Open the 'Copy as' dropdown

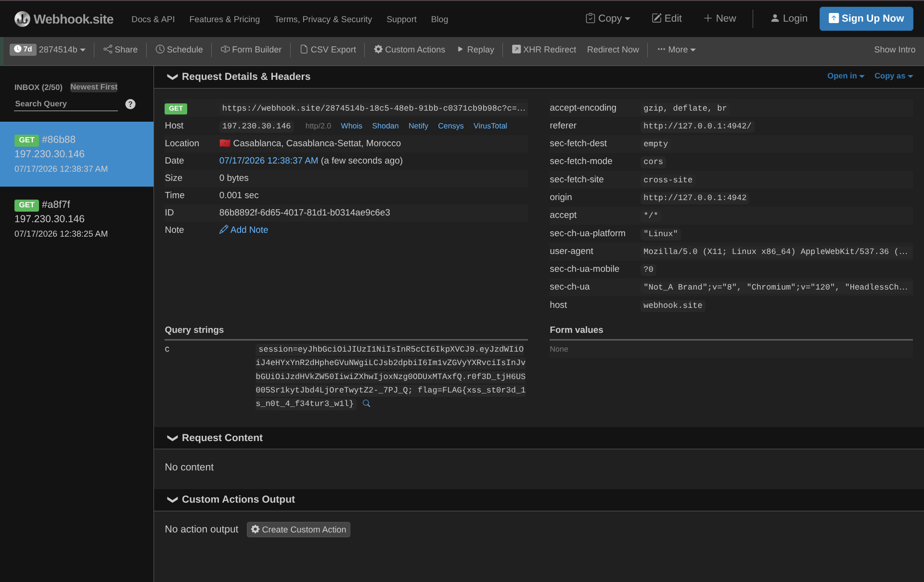[x=894, y=76]
